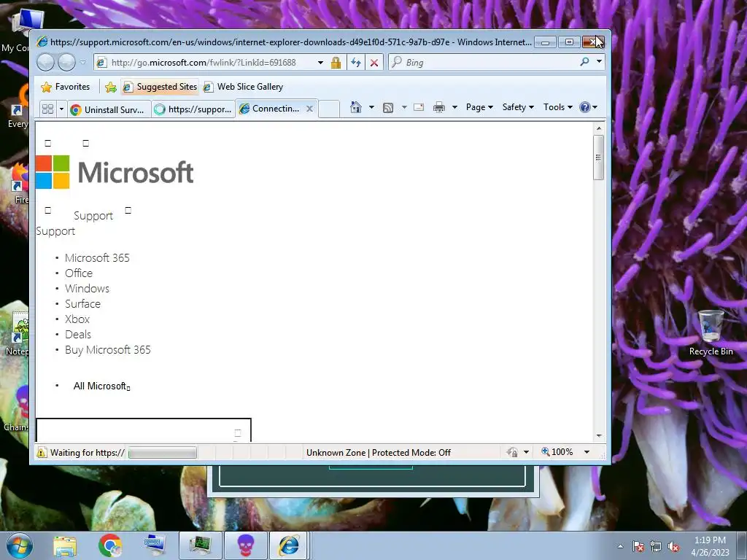Expand the Print dropdown arrow
Screen dimensions: 747x560
(454, 107)
